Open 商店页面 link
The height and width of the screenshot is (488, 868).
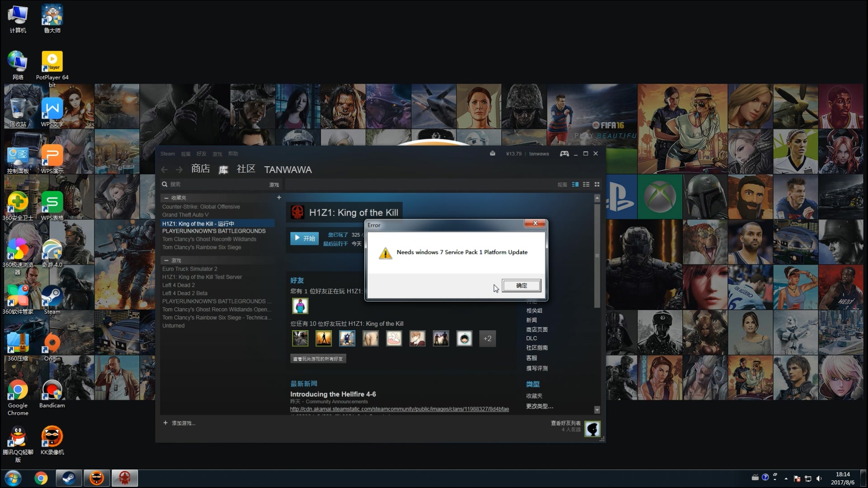point(537,329)
